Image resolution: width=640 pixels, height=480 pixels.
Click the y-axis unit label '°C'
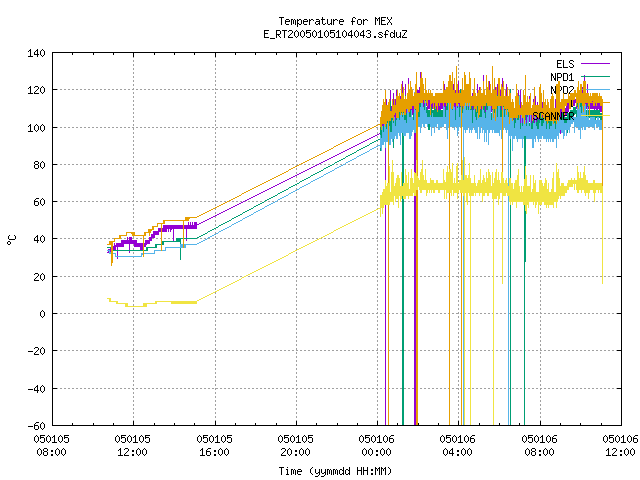[12, 240]
